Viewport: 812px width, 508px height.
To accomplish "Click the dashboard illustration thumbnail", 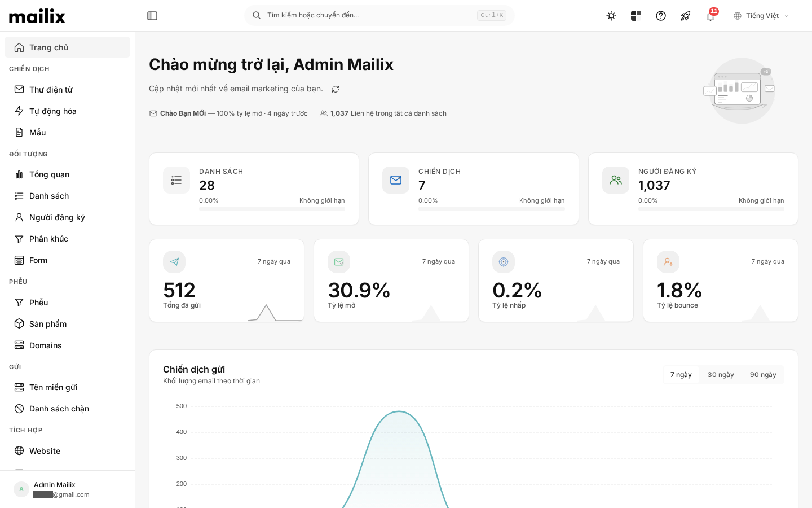I will [739, 90].
